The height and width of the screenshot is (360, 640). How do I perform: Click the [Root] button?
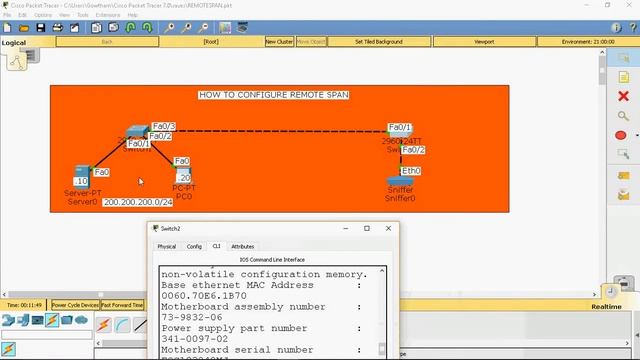coord(211,42)
